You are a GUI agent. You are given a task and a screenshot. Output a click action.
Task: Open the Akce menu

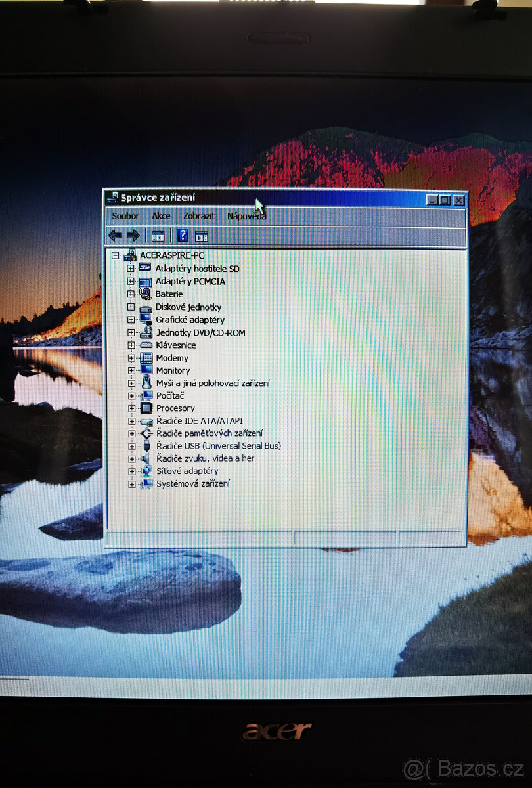(x=161, y=216)
